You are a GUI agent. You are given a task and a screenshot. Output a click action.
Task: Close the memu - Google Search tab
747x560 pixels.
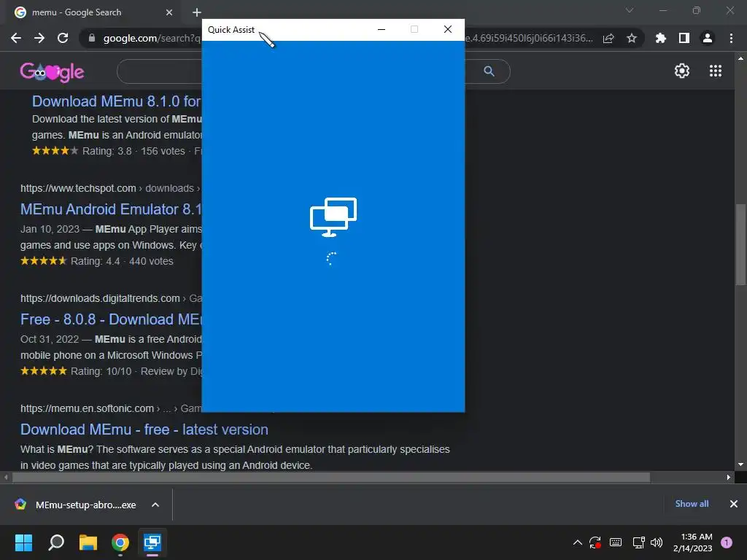pos(169,12)
